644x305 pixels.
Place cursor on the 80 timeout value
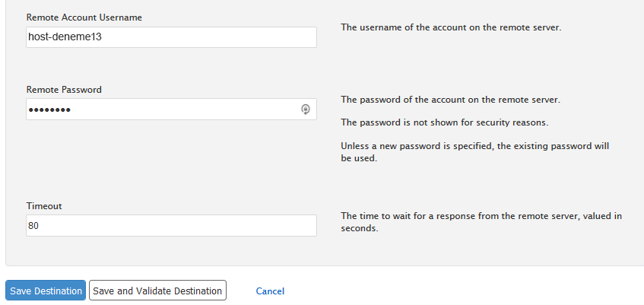coord(33,226)
